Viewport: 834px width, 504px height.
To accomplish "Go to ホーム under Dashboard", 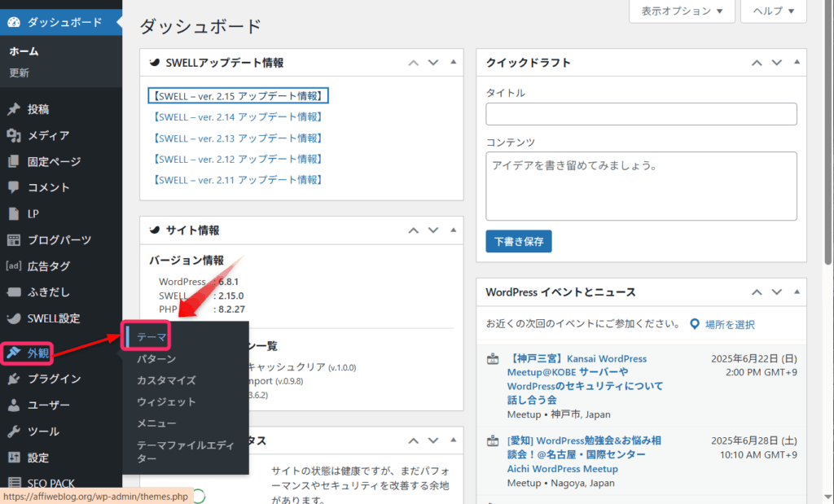I will (24, 51).
